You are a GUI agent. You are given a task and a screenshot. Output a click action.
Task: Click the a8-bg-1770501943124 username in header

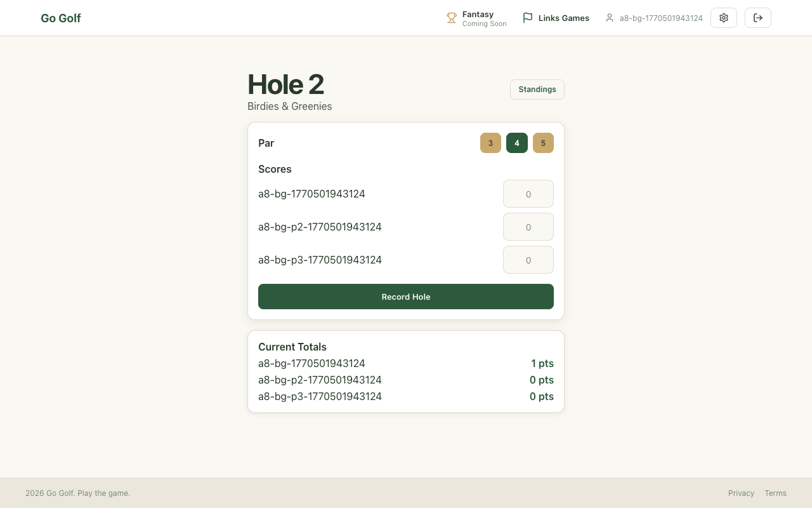point(661,18)
